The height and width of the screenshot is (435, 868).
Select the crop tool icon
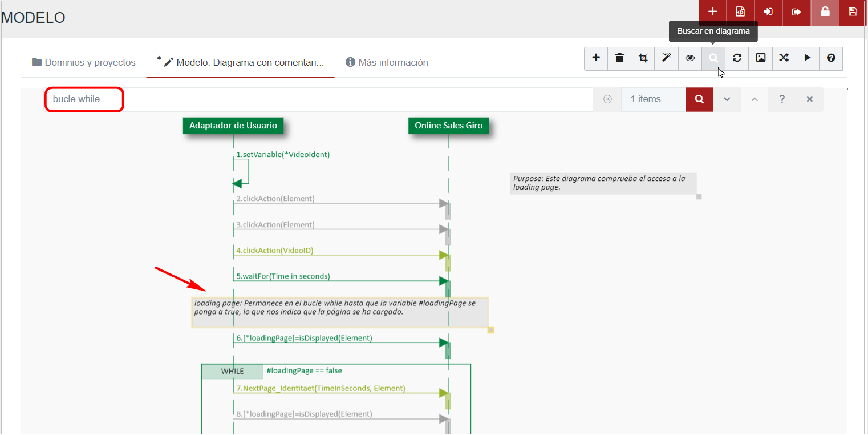point(643,58)
